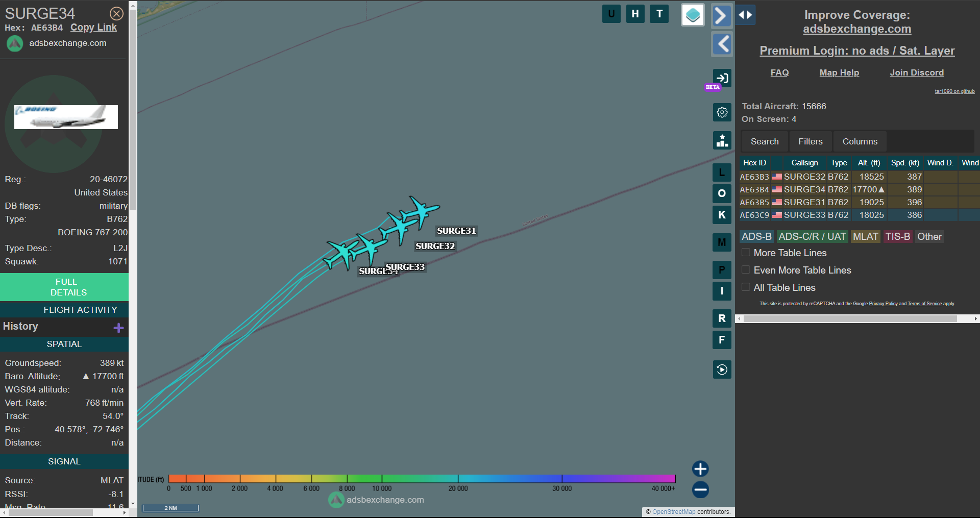Viewport: 980px width, 518px height.
Task: Click the ADS-B legend label
Action: click(x=756, y=236)
